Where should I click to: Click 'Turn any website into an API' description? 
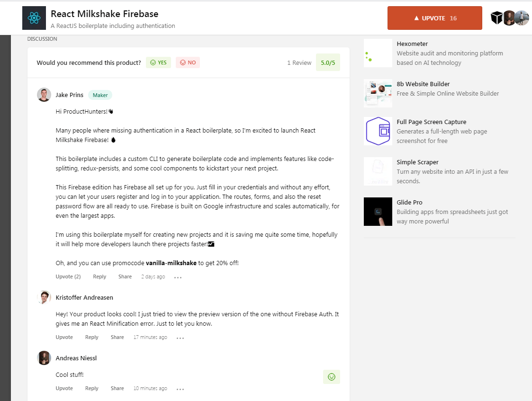coord(452,176)
